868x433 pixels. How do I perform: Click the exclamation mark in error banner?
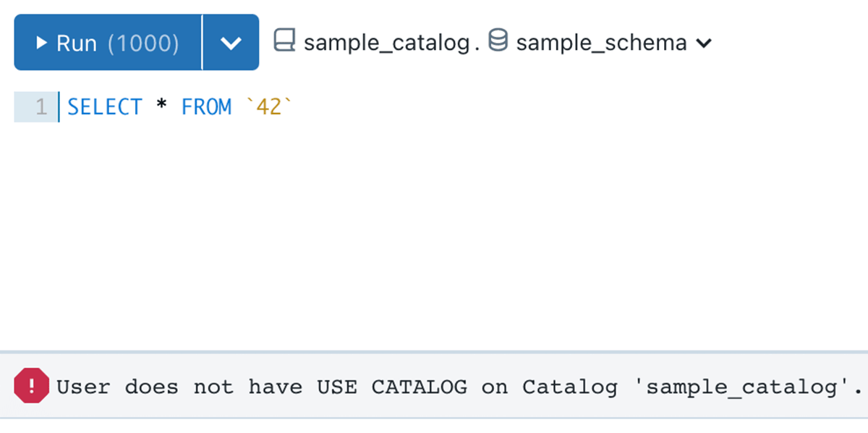30,386
